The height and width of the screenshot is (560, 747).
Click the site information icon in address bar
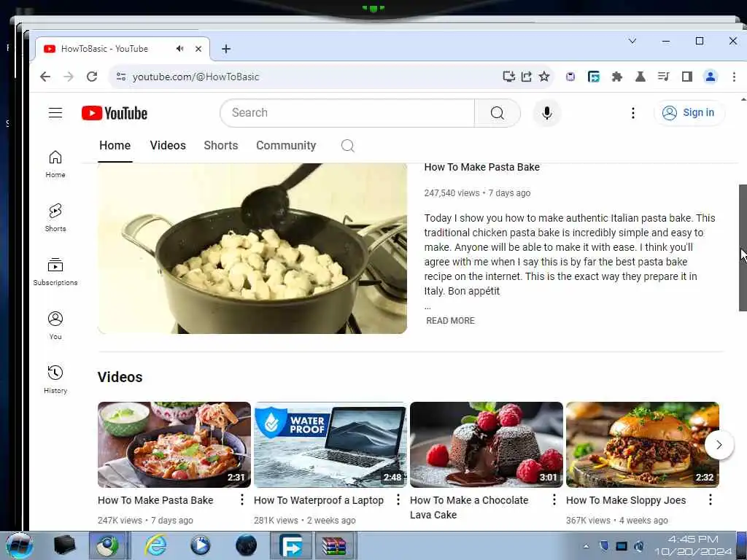coord(121,77)
